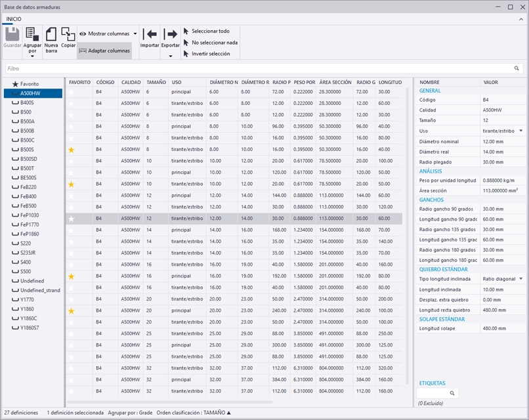Toggle favorite star on size 20 principal row
Image resolution: width=529 pixels, height=420 pixels.
click(x=72, y=310)
